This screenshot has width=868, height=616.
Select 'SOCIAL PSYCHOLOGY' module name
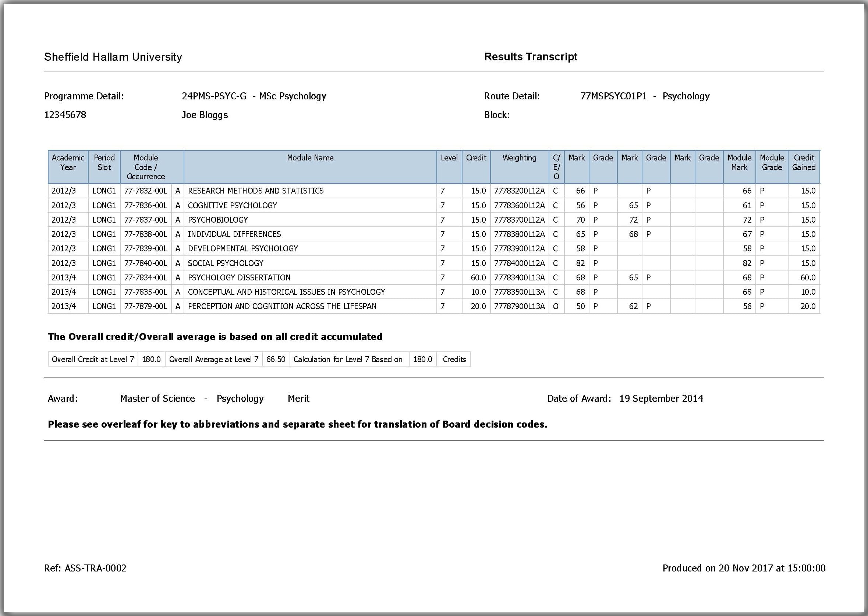225,263
